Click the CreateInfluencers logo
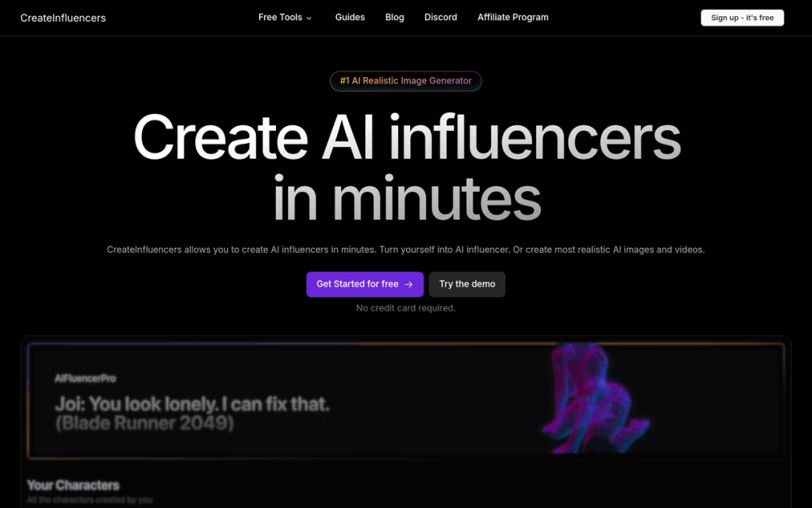This screenshot has height=508, width=812. pyautogui.click(x=63, y=18)
